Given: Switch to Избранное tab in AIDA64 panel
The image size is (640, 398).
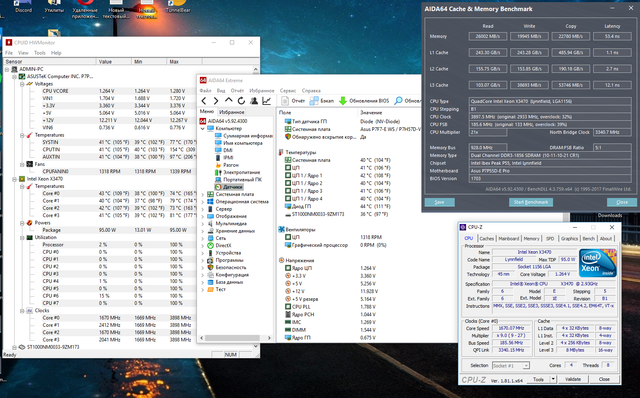Looking at the screenshot, I should pos(231,112).
